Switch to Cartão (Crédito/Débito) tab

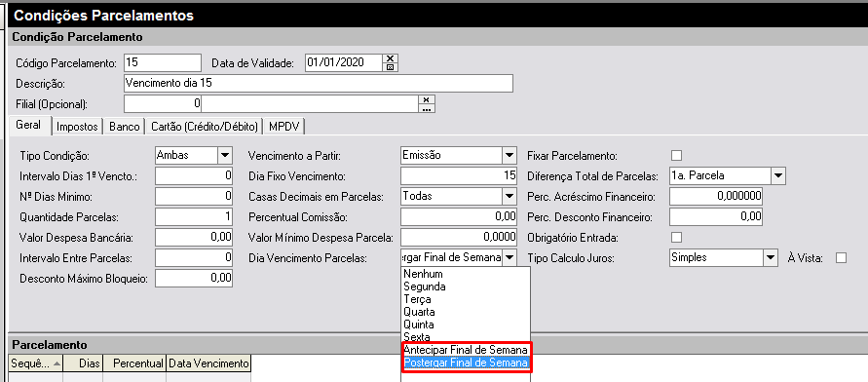[205, 127]
